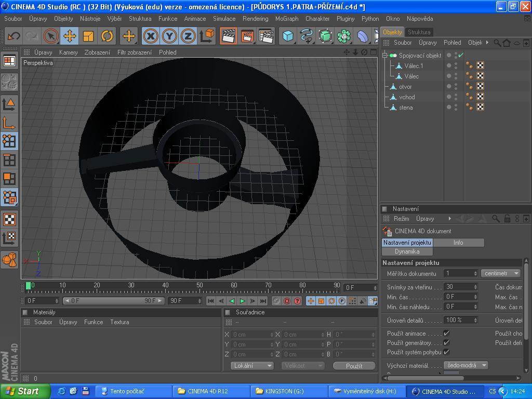The width and height of the screenshot is (532, 399).
Task: Open the Info tab button
Action: [458, 243]
